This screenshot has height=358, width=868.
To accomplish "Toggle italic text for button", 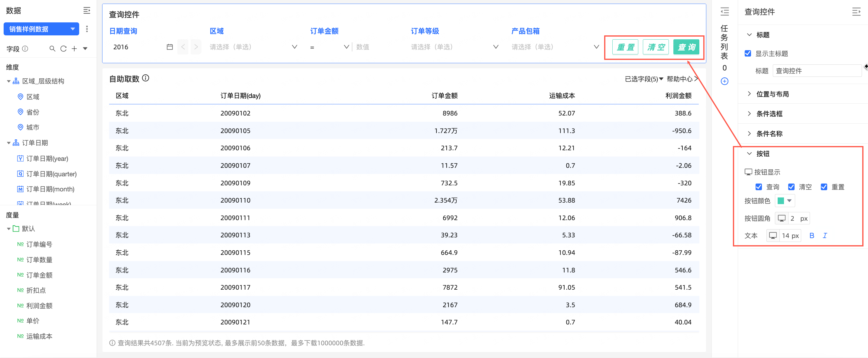I will pos(824,236).
